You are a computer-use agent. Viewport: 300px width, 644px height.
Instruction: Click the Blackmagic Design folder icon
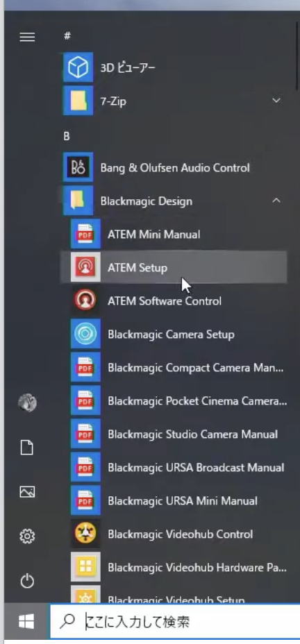coord(78,201)
